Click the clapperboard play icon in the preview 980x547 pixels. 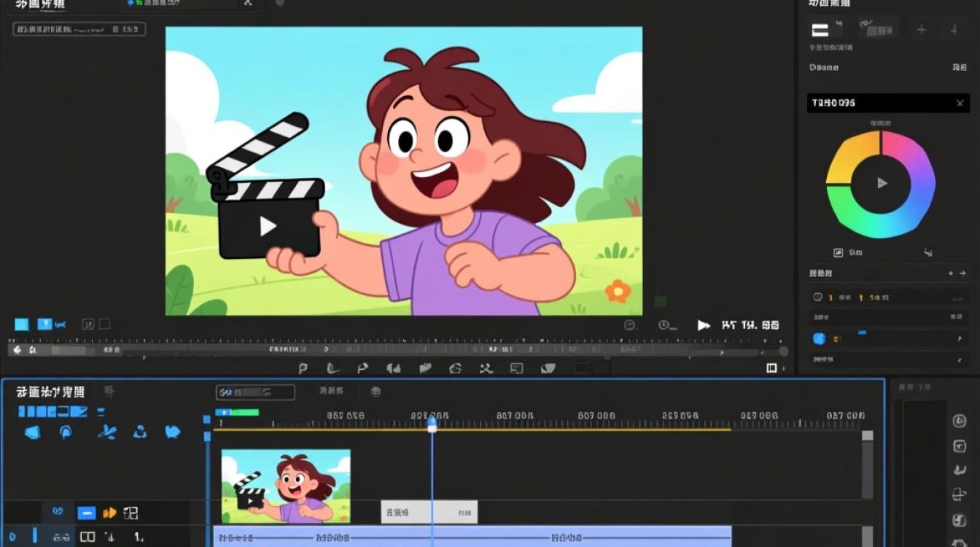[x=268, y=226]
